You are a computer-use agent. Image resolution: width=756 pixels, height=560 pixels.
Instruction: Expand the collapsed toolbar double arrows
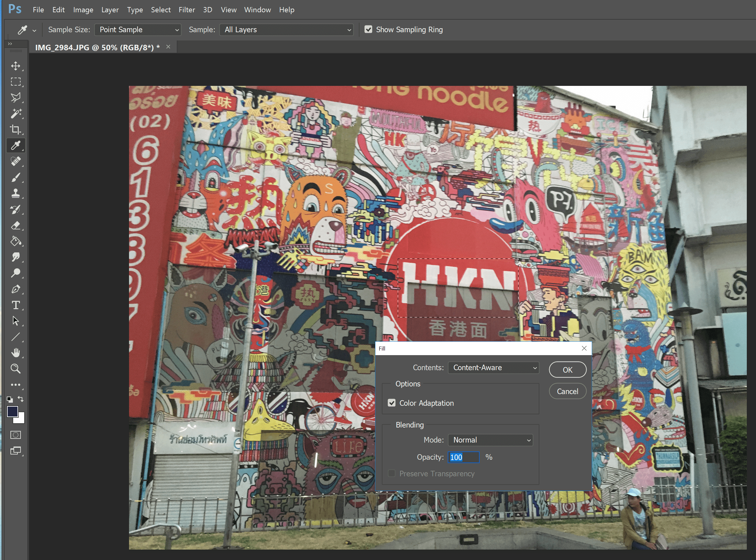(10, 44)
